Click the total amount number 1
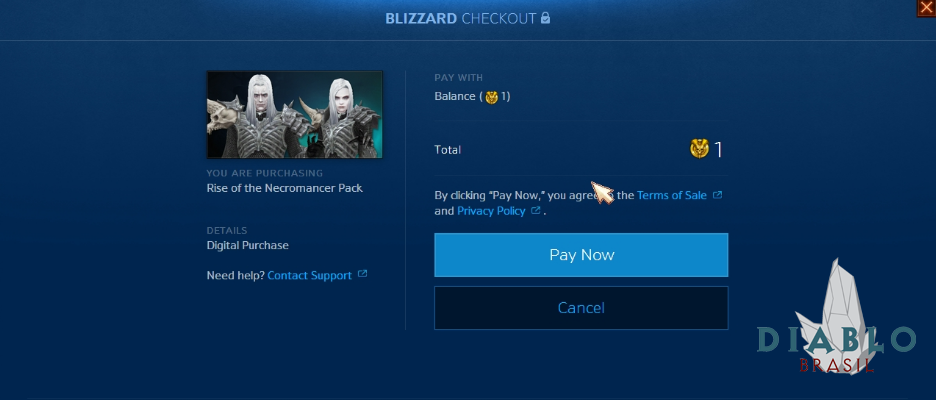The image size is (936, 400). click(x=718, y=149)
